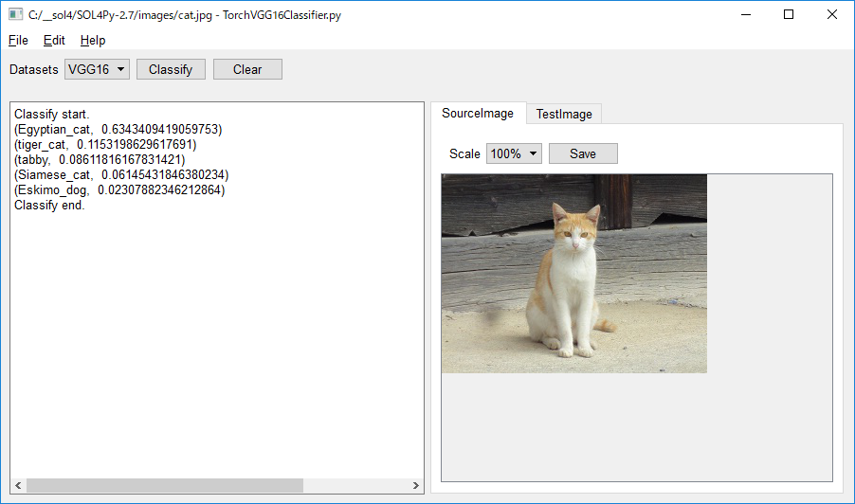Click the tabby result line

100,160
